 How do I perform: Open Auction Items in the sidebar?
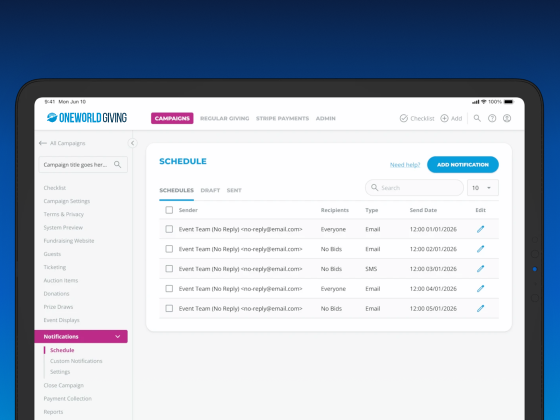61,280
